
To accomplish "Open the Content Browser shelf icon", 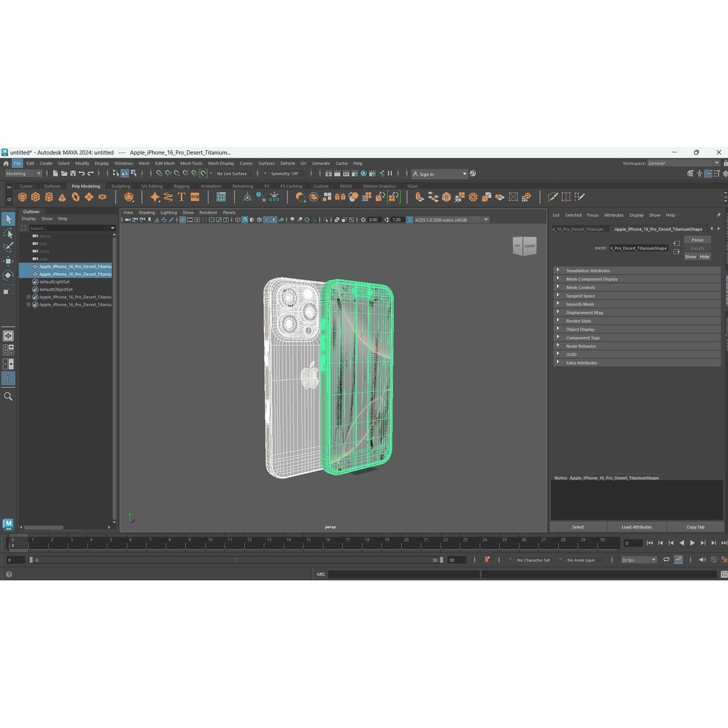I will (221, 197).
